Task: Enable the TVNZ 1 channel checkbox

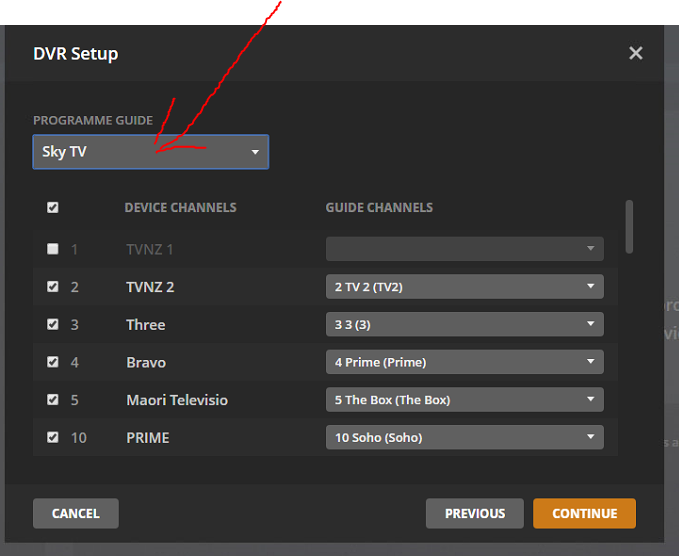Action: tap(53, 249)
